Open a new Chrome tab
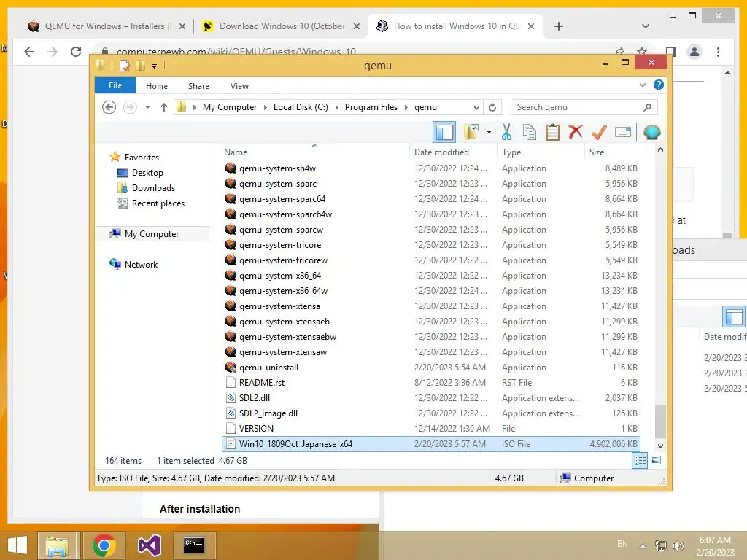This screenshot has height=560, width=747. 559,26
